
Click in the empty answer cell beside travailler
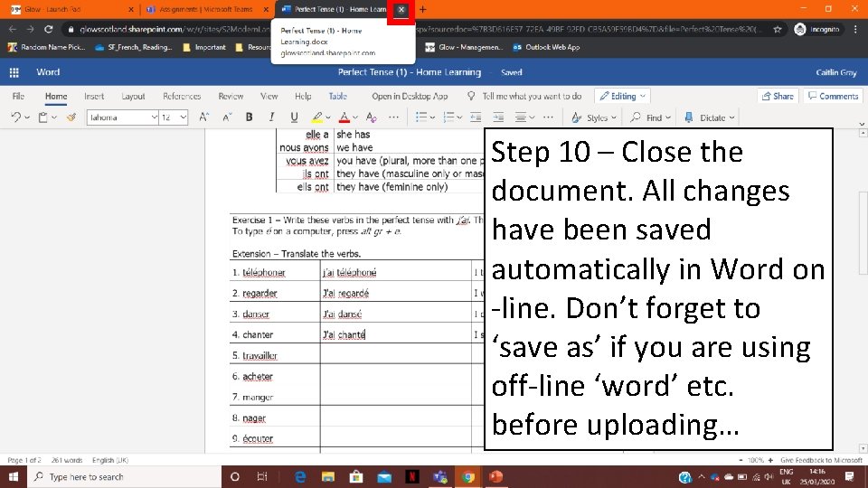tap(395, 355)
